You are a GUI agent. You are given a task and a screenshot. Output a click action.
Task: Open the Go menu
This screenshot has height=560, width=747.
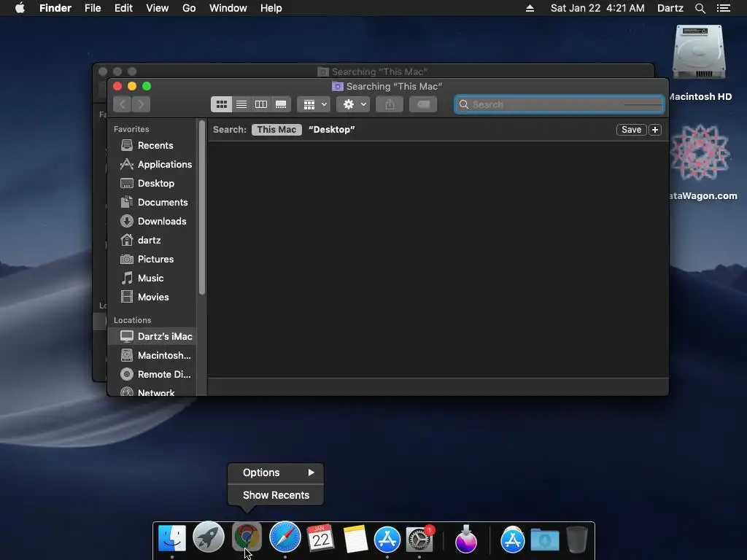pyautogui.click(x=189, y=8)
